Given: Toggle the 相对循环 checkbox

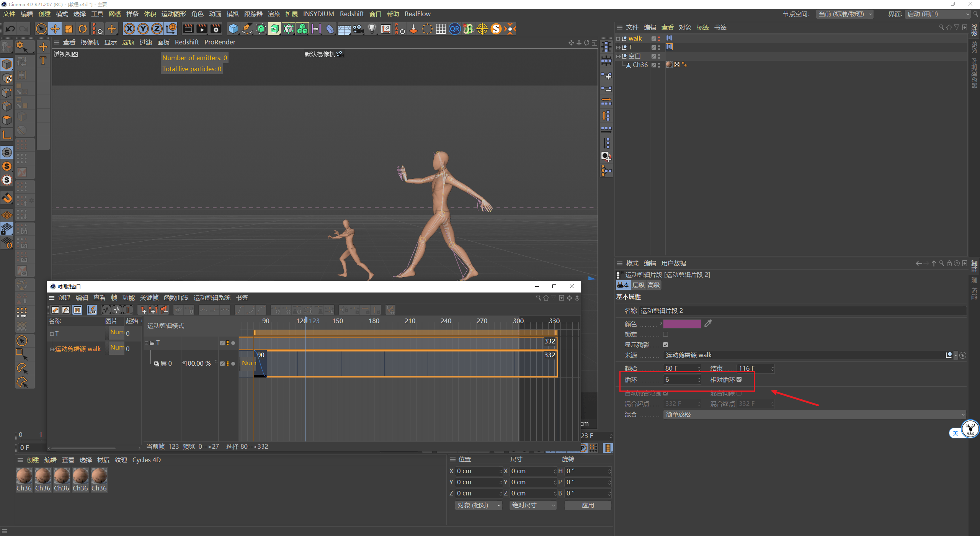Looking at the screenshot, I should pyautogui.click(x=739, y=379).
